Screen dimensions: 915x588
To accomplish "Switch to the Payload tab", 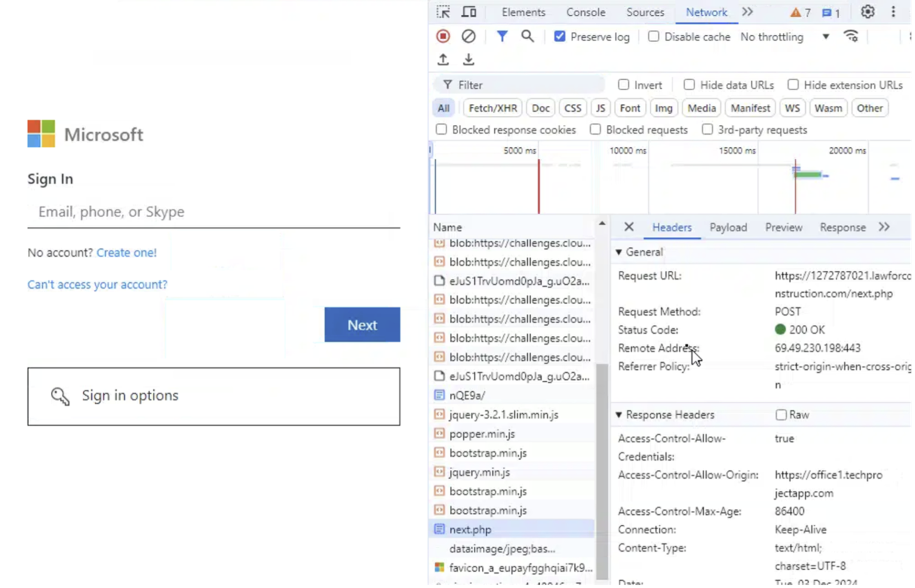I will [x=728, y=227].
